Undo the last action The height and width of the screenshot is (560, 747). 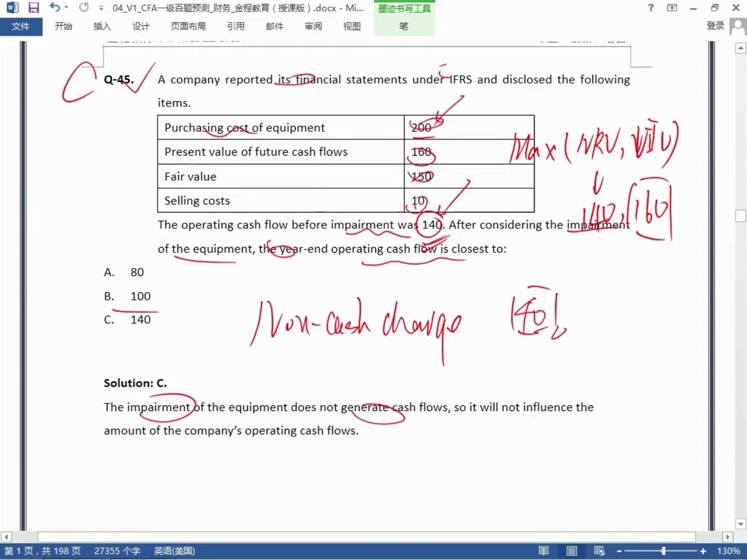tap(55, 8)
